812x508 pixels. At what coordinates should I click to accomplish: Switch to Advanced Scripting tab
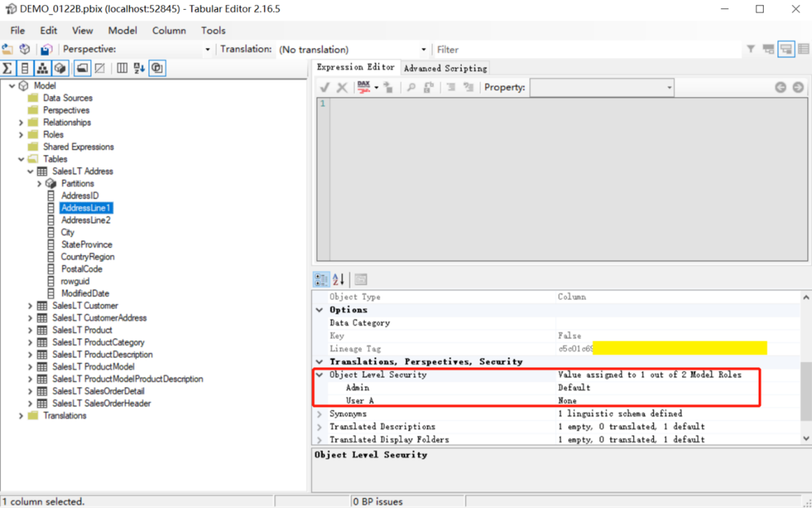[x=445, y=68]
